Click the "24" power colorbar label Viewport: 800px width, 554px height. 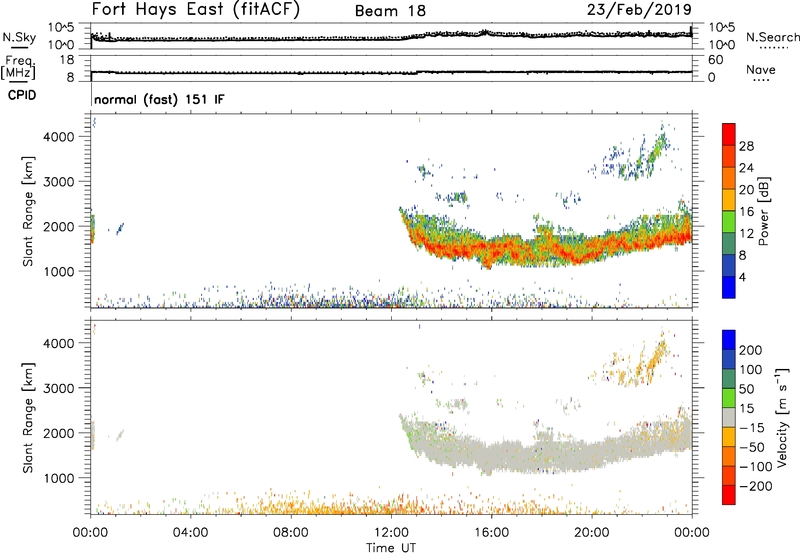[746, 168]
